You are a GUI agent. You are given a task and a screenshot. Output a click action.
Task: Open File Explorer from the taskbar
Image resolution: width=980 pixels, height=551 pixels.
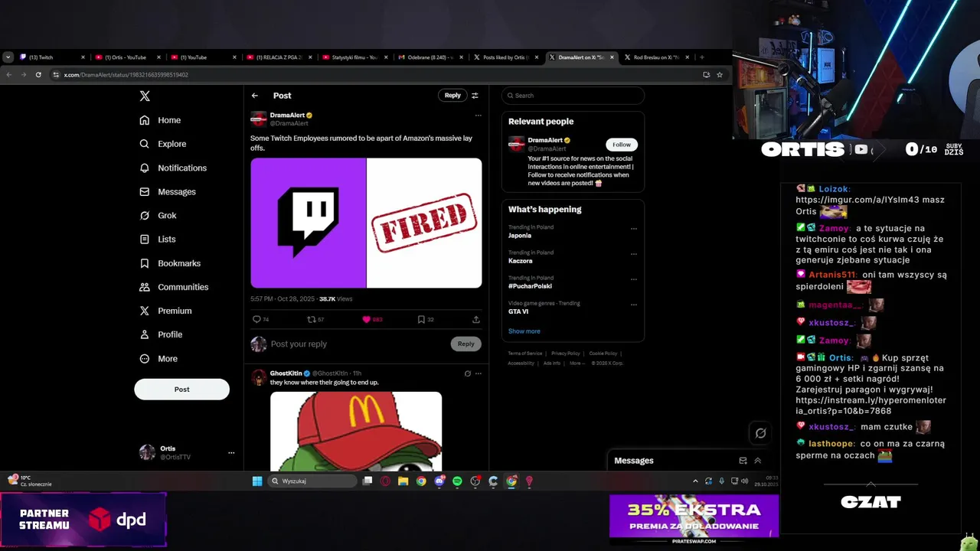point(403,481)
